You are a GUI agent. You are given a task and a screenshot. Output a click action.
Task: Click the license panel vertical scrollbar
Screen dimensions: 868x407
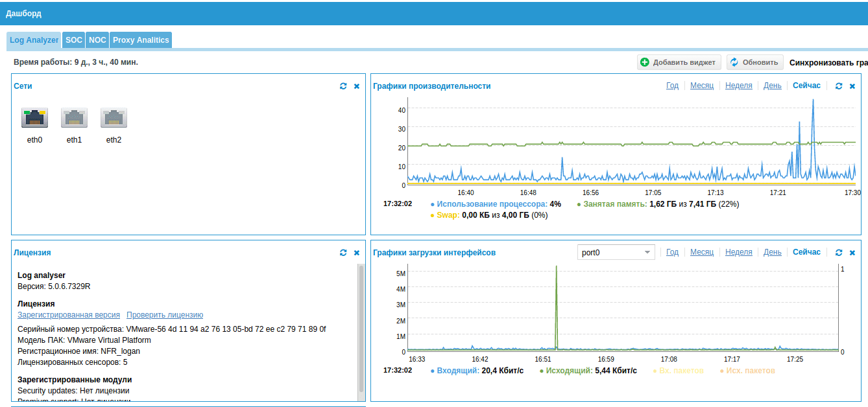(361, 328)
